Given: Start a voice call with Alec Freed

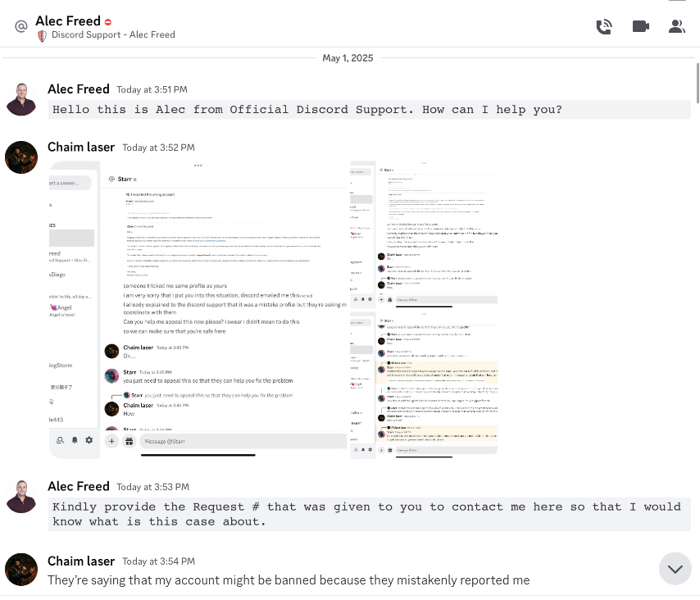Looking at the screenshot, I should pyautogui.click(x=604, y=26).
